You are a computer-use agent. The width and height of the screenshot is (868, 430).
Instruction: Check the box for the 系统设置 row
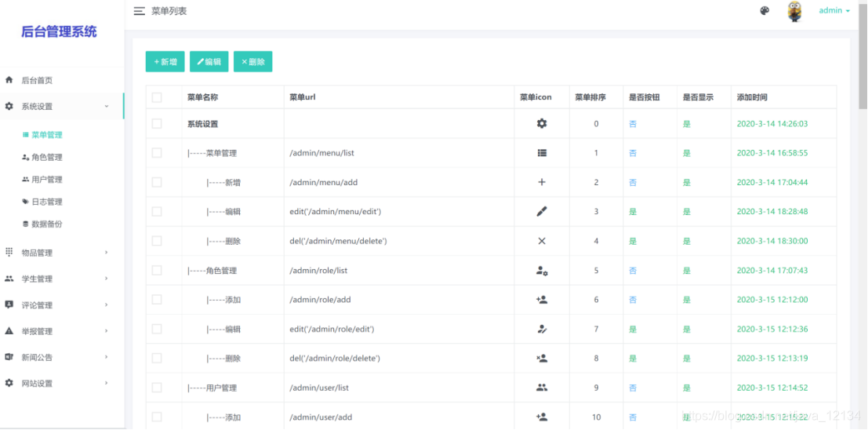coord(157,123)
